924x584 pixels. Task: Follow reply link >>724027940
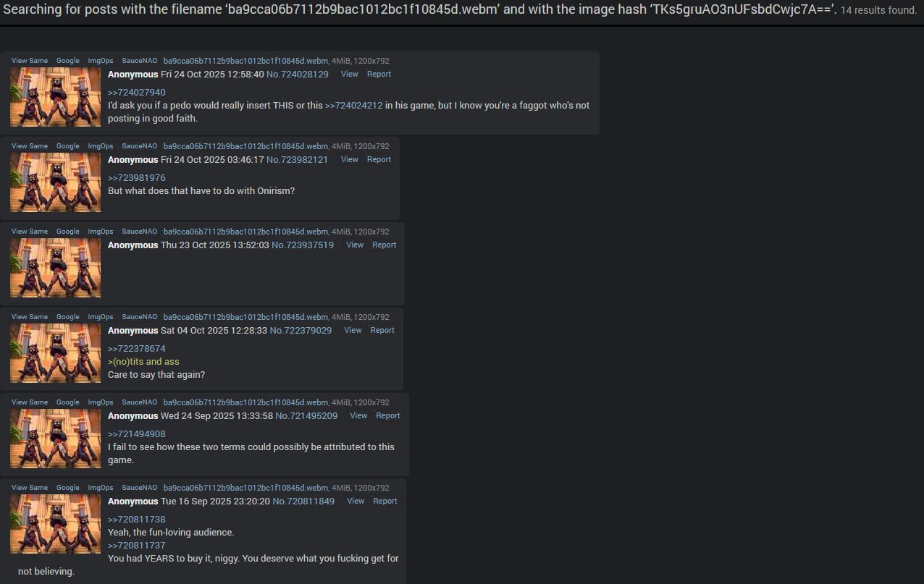pos(137,93)
